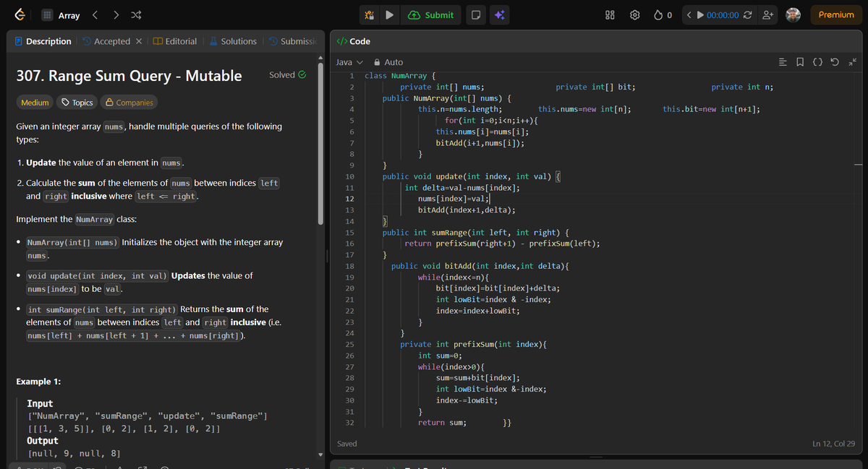This screenshot has width=868, height=469.
Task: Open the settings gear
Action: pyautogui.click(x=635, y=15)
